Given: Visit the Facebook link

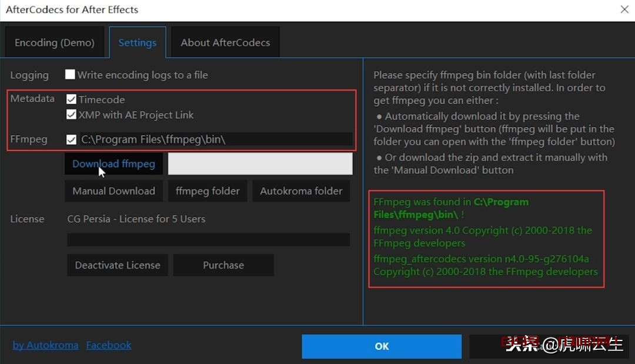Looking at the screenshot, I should (x=109, y=345).
